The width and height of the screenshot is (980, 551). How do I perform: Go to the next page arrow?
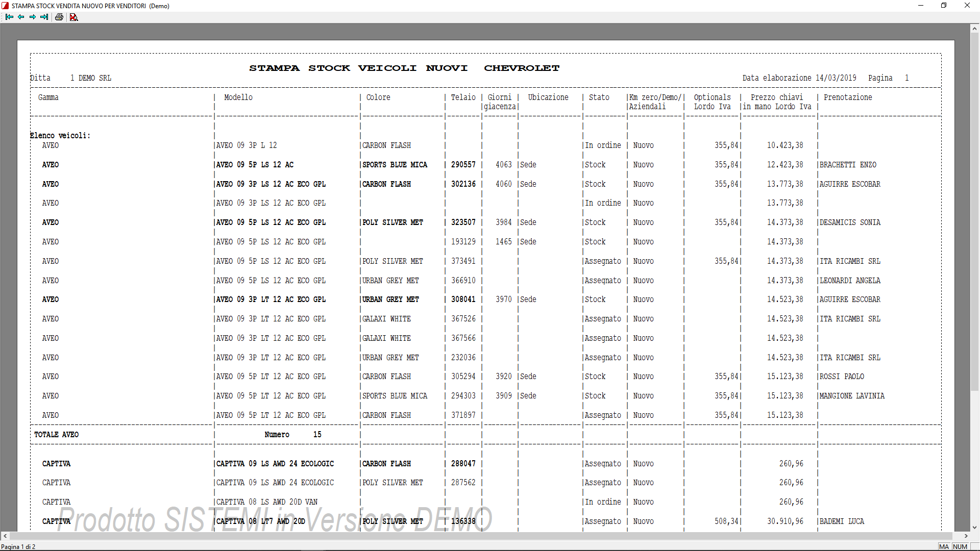tap(33, 17)
